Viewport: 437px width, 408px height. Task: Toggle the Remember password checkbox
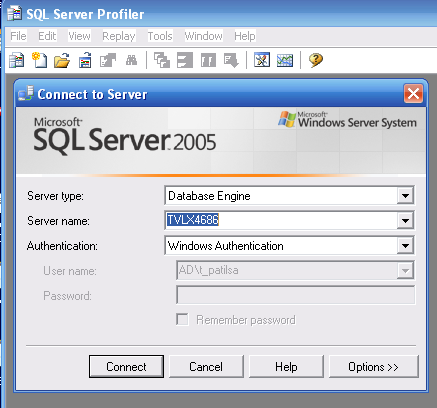182,319
